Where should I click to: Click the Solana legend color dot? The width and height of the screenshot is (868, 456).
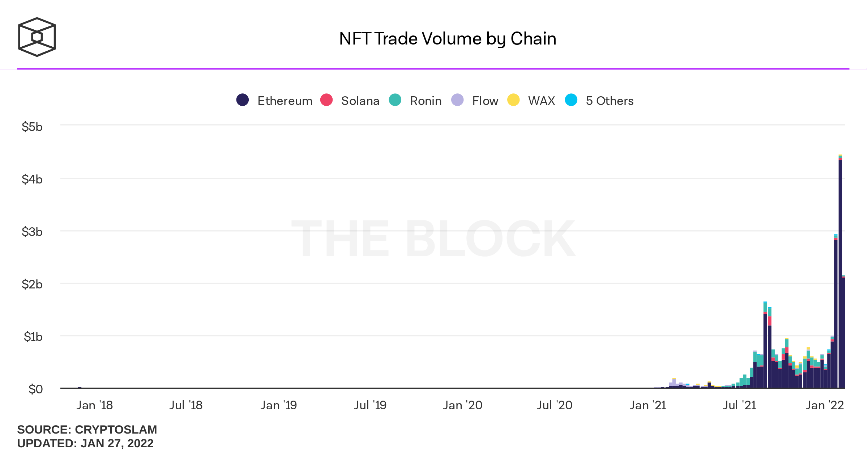click(x=326, y=100)
